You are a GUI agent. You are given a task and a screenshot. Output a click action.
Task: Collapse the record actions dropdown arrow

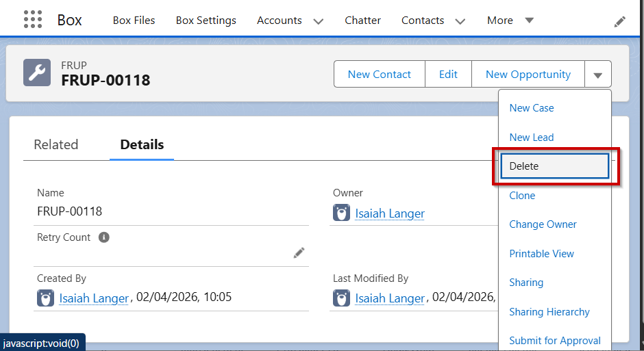click(x=597, y=75)
